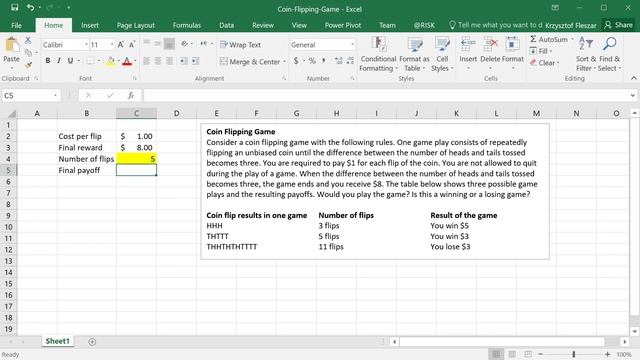Expand the Name Box dropdown

tap(55, 96)
